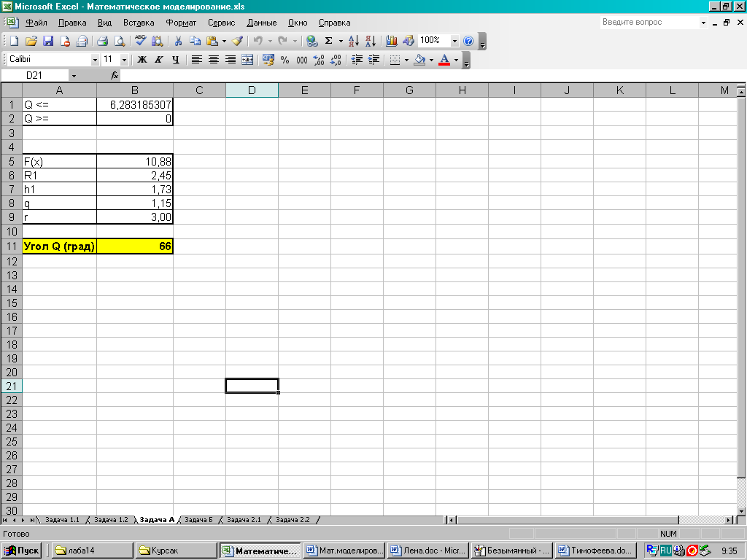747x560 pixels.
Task: Run the spelling check
Action: point(140,41)
